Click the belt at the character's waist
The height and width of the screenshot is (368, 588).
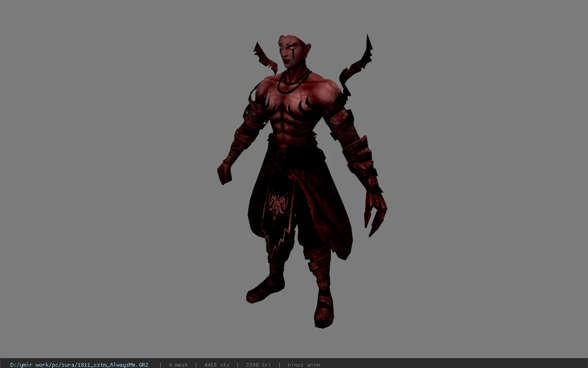(x=293, y=148)
